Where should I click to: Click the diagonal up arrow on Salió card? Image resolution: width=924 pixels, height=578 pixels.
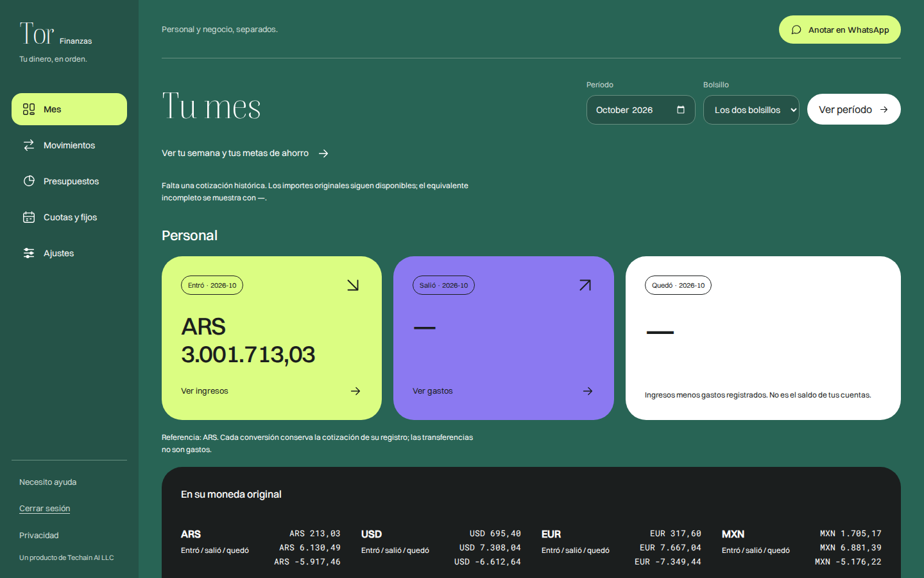585,285
